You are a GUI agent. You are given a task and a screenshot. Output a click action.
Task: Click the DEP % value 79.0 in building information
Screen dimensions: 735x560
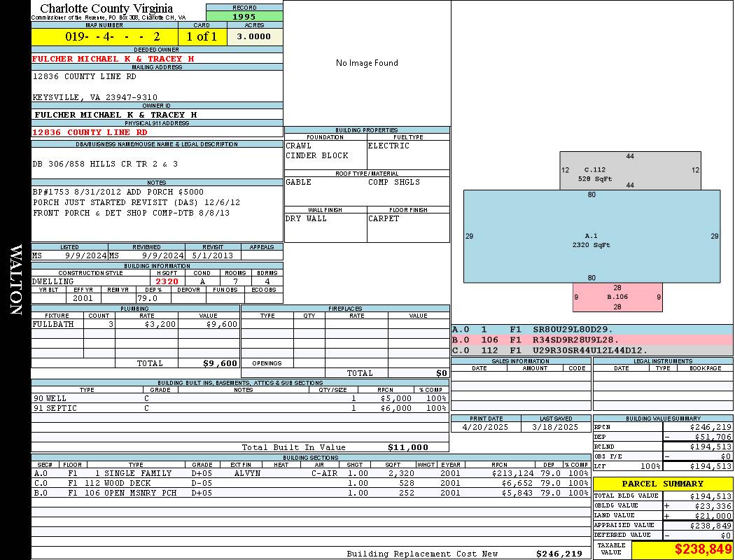click(x=147, y=298)
